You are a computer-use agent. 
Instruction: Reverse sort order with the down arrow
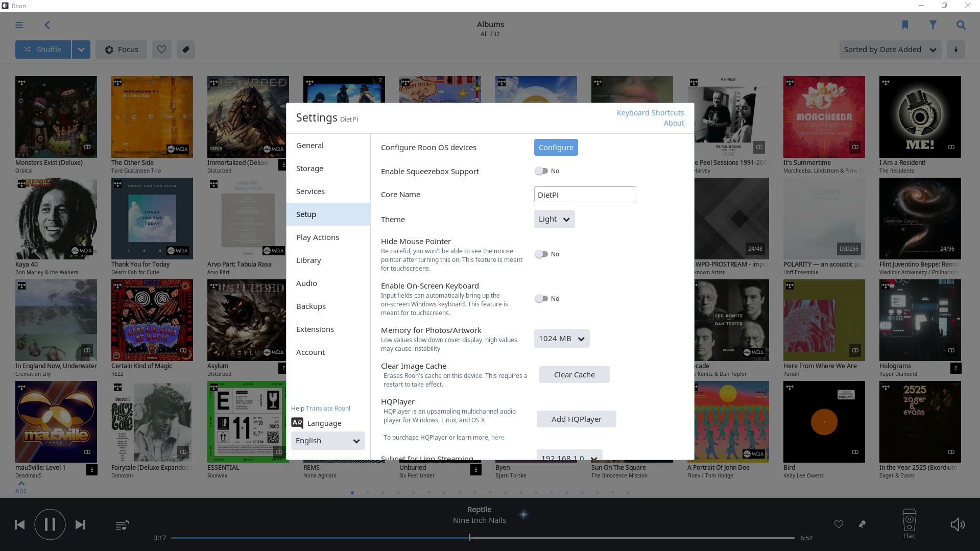[956, 50]
